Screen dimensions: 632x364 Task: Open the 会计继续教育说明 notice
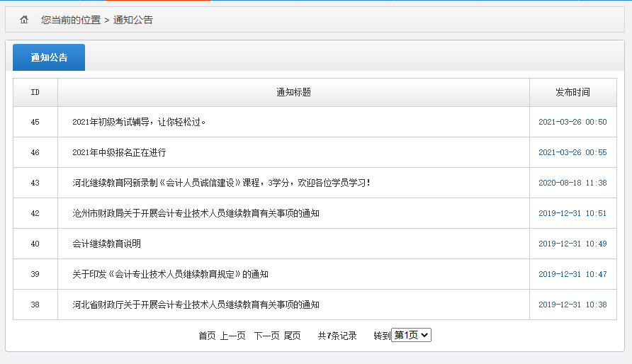point(106,244)
